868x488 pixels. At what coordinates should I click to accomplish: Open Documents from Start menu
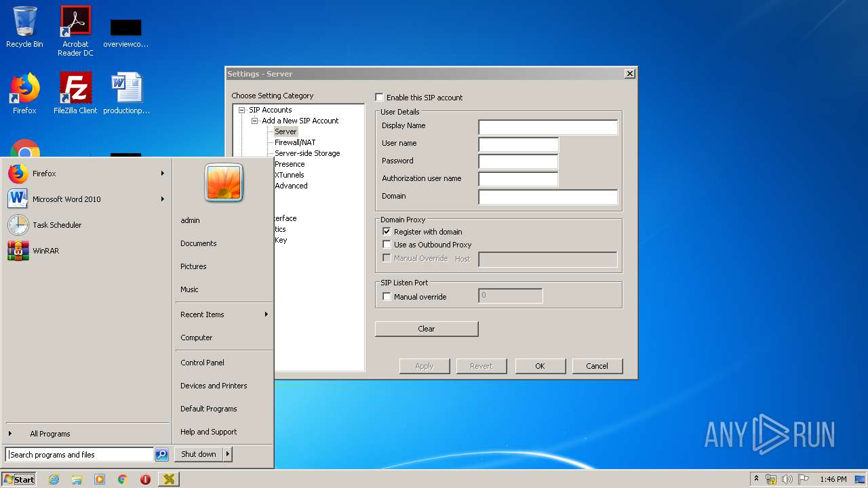tap(199, 243)
